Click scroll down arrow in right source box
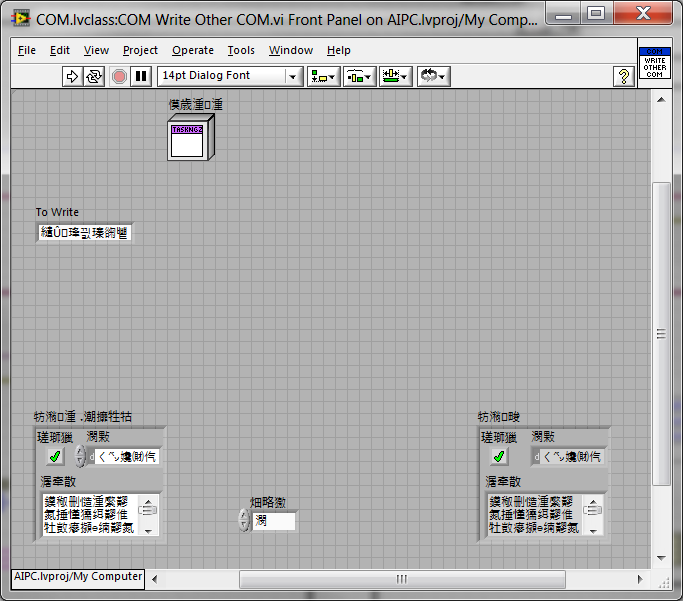Viewport: 683px width, 601px height. coord(593,530)
